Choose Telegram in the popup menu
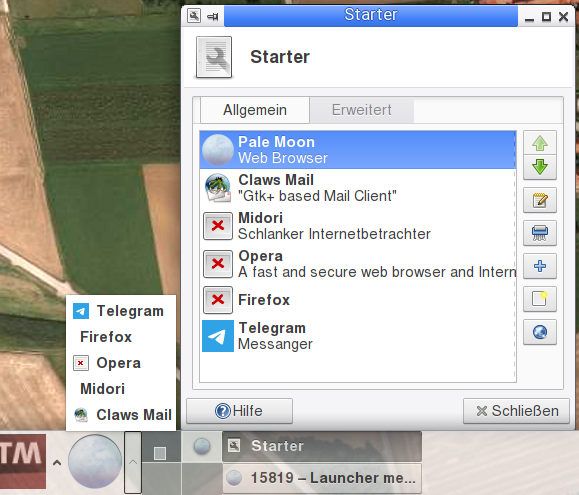 coord(121,311)
